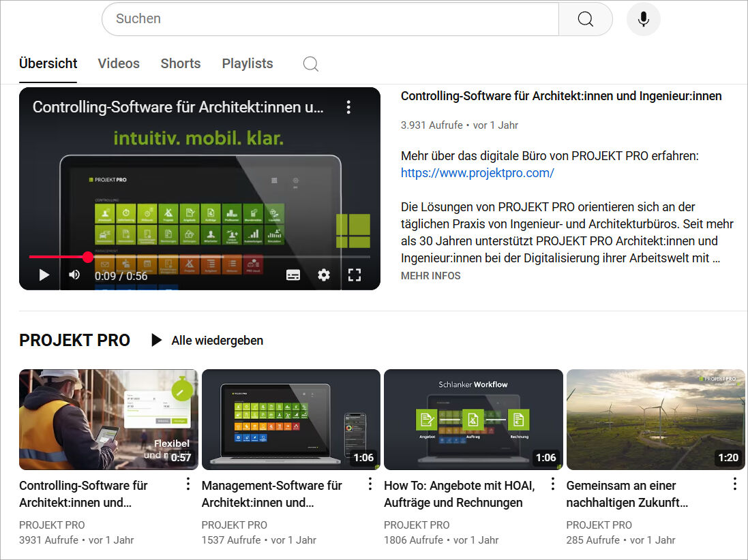Open options for Controlling-Software video card
Screen dimensions: 748x560
click(x=188, y=484)
